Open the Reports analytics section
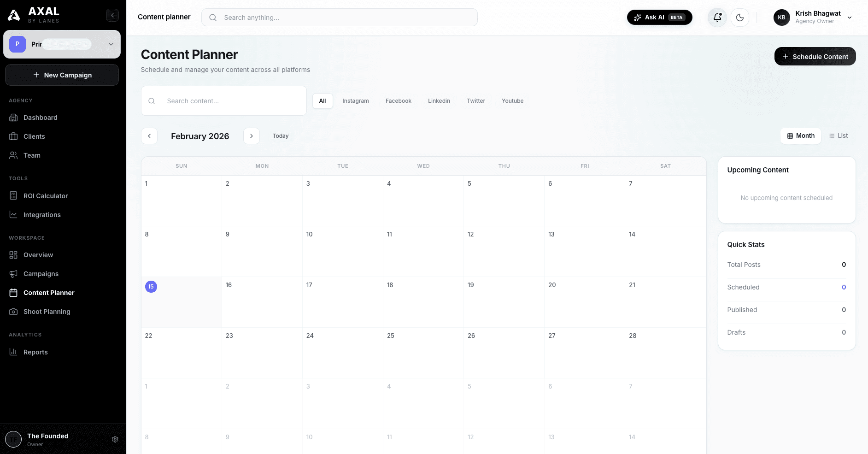Image resolution: width=868 pixels, height=454 pixels. coord(35,352)
